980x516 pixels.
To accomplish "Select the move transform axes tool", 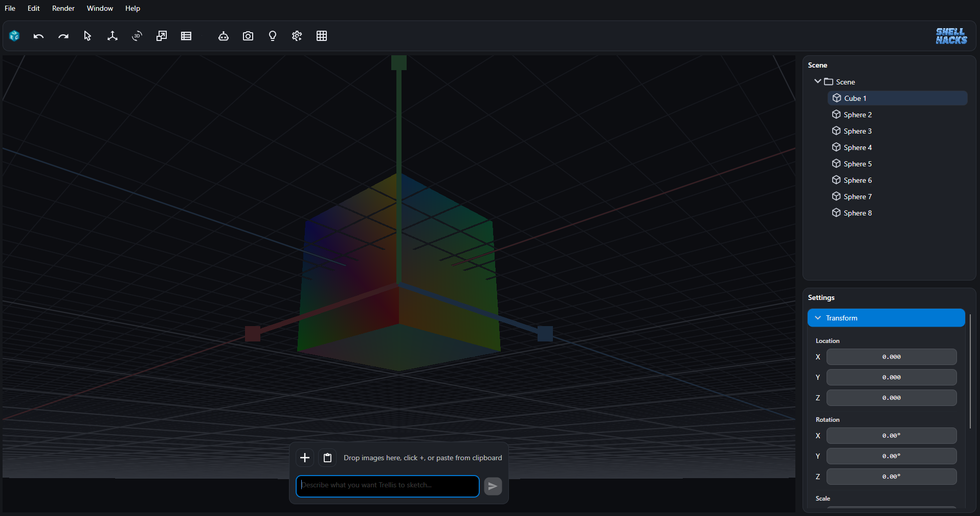I will [112, 36].
